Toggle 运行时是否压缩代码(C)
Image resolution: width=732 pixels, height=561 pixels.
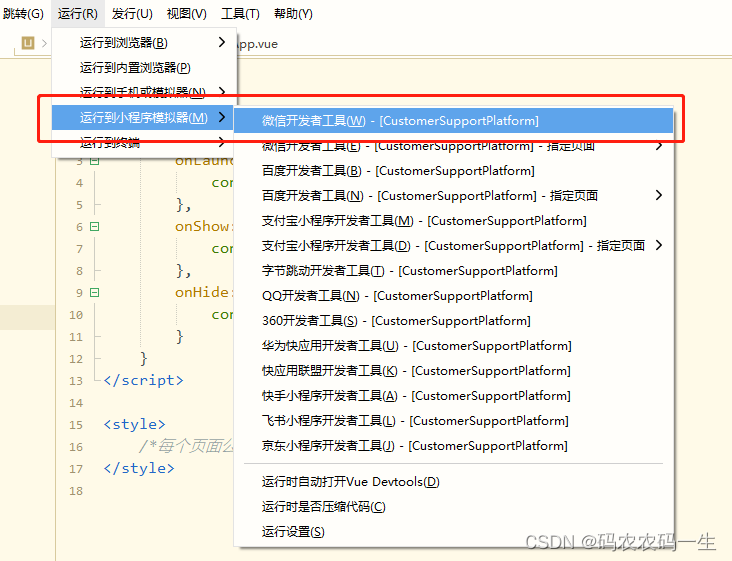pyautogui.click(x=453, y=507)
